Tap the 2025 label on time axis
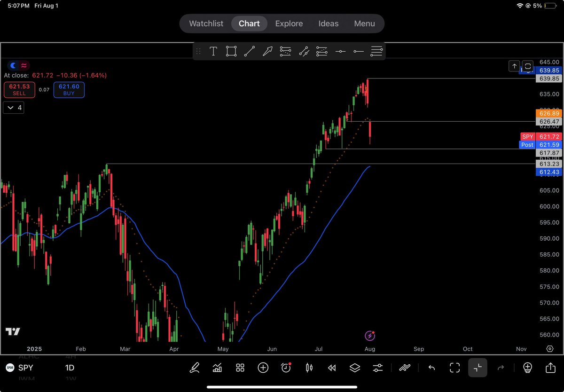Screen dimensions: 564x392 click(35, 349)
